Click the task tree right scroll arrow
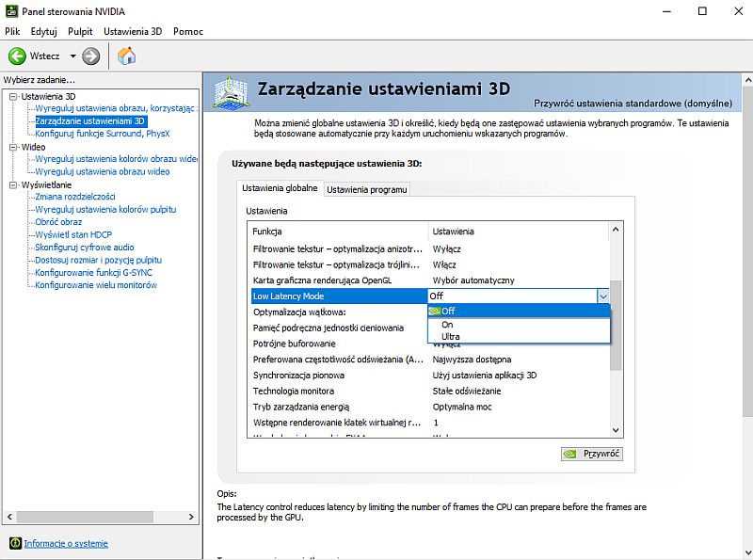 click(x=191, y=517)
